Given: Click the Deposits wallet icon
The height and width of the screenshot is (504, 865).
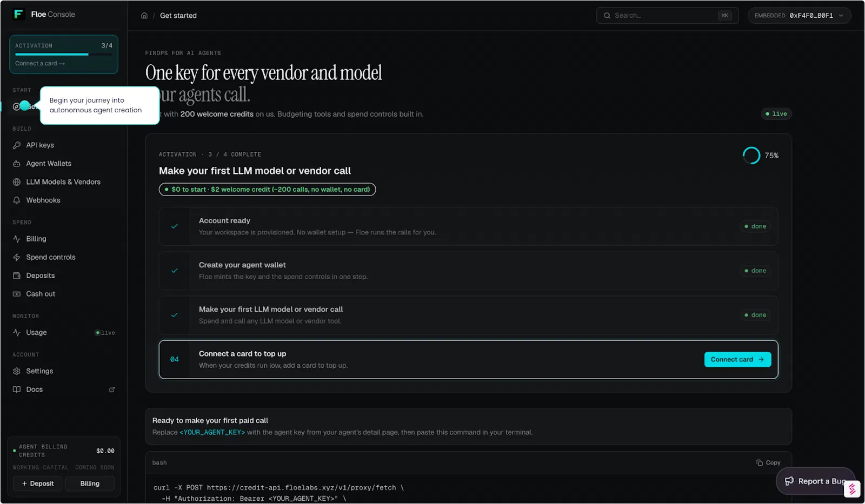Looking at the screenshot, I should [x=17, y=275].
